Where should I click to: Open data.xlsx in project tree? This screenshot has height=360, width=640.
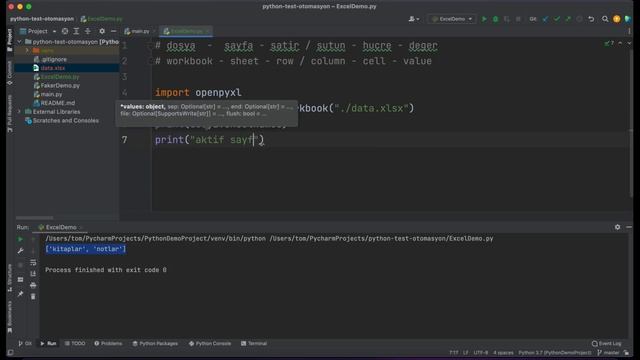click(53, 68)
